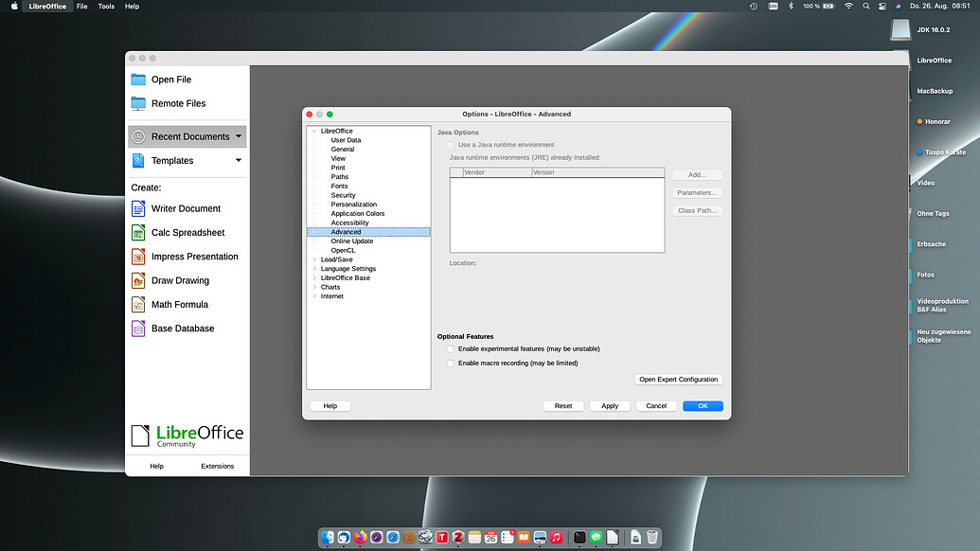This screenshot has width=980, height=551.
Task: Open Music app in the Dock
Action: (x=556, y=537)
